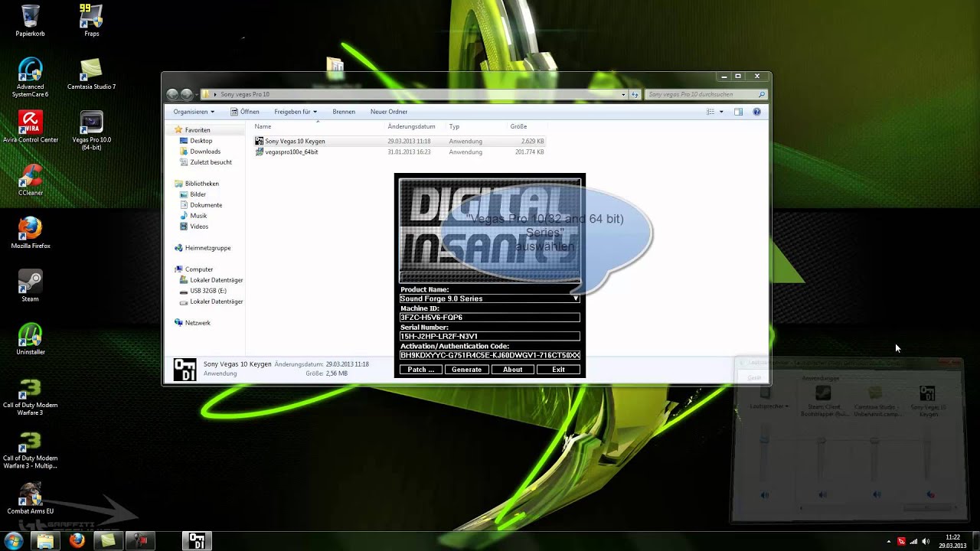980x551 pixels.
Task: Mute Steam Client Bootstrapper in mixer
Action: [823, 495]
